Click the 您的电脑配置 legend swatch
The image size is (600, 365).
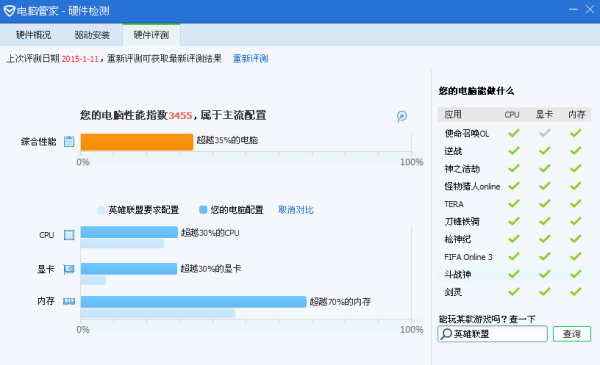[x=203, y=210]
